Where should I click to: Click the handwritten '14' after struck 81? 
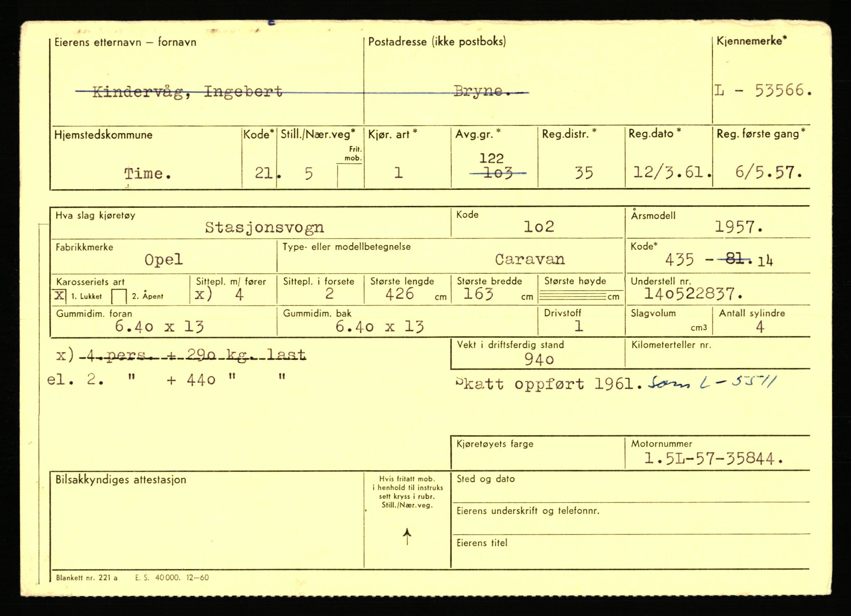click(765, 261)
